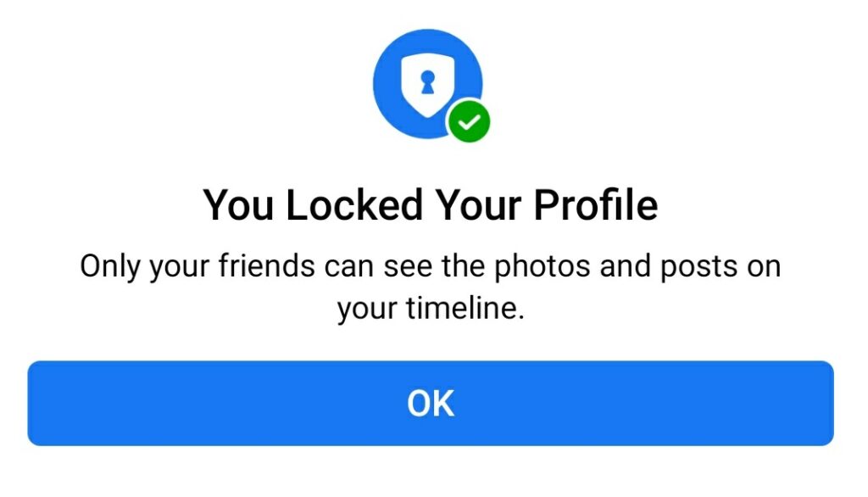Confirm the locked profile dialog with OK
The width and height of the screenshot is (868, 497).
[430, 404]
